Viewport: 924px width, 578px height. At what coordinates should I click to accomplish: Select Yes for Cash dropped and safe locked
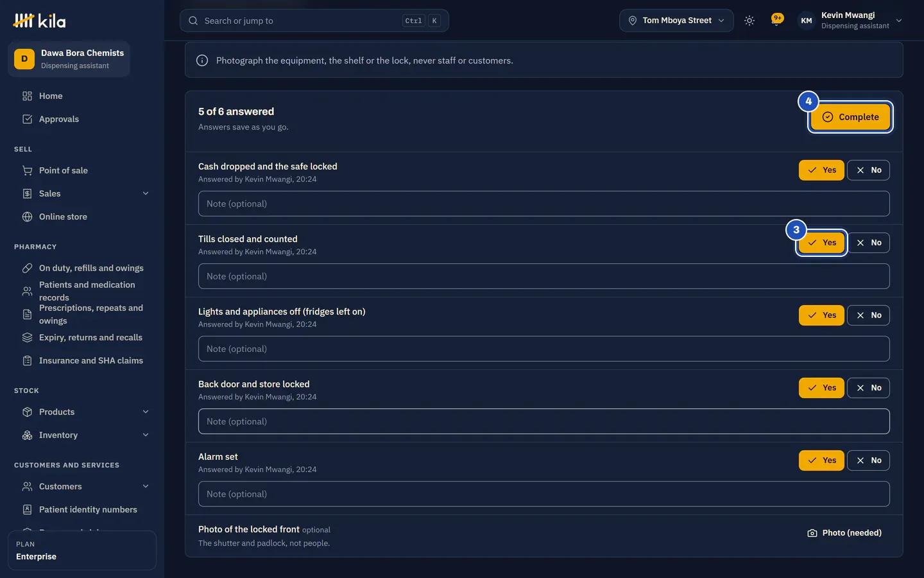(821, 170)
